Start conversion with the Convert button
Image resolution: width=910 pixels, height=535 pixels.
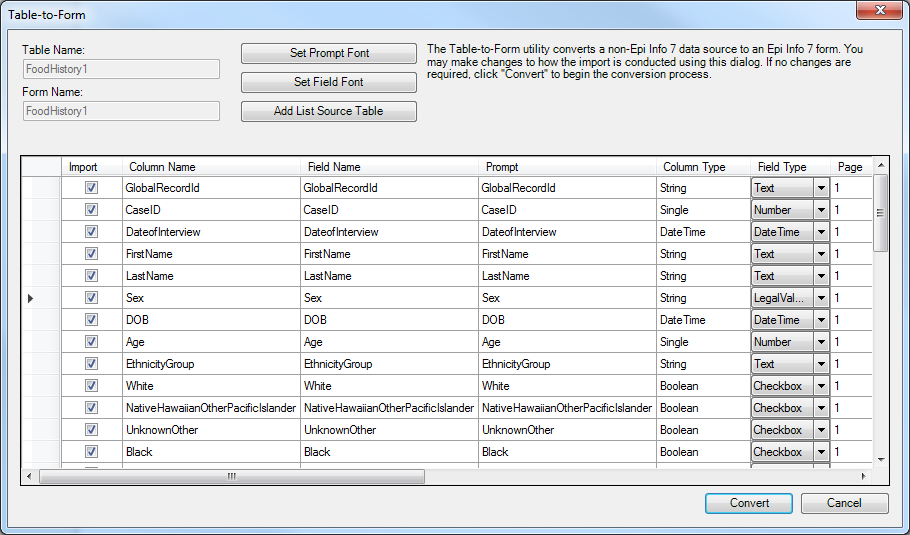(x=749, y=503)
